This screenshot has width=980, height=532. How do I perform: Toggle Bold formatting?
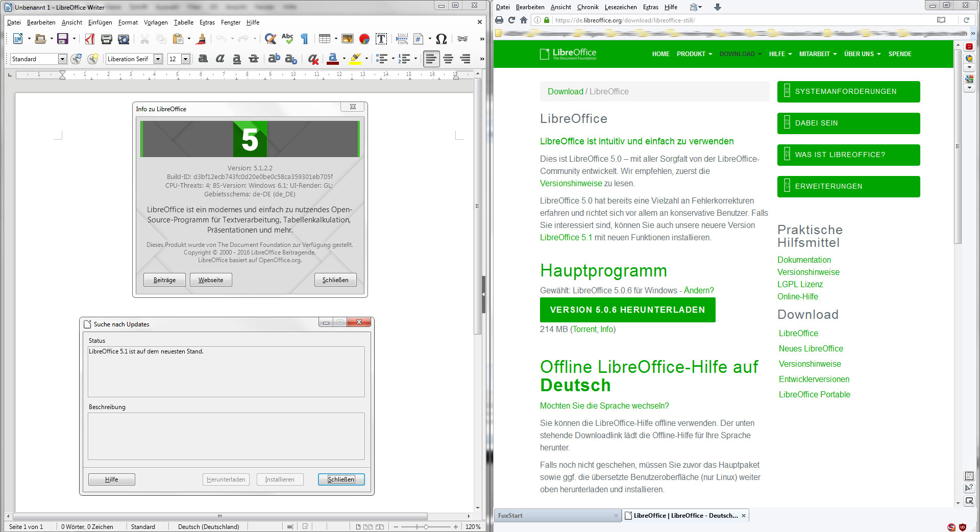coord(203,59)
